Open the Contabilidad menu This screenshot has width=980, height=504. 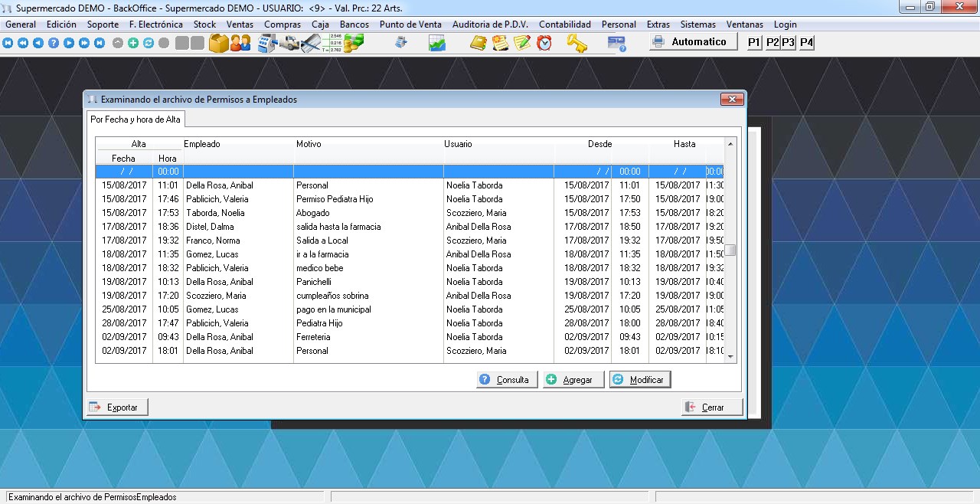point(564,25)
